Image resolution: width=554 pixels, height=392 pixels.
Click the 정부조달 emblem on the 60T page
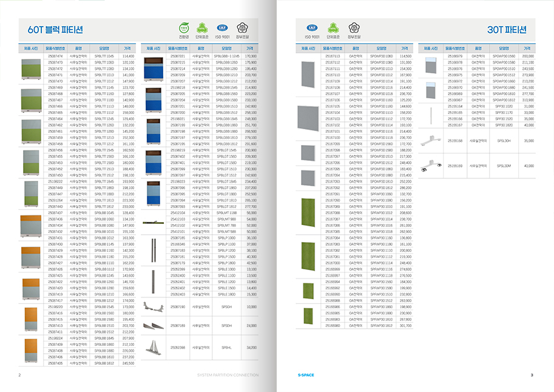pyautogui.click(x=243, y=27)
